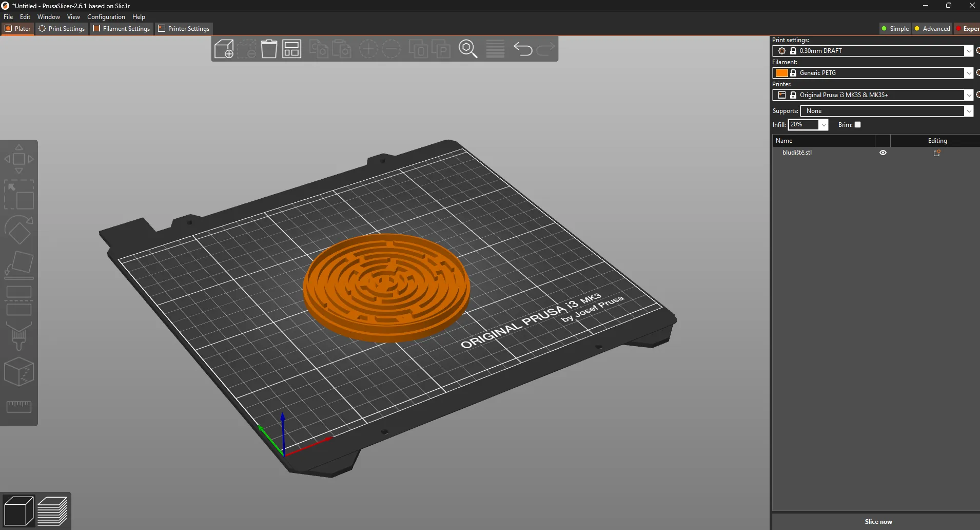Image resolution: width=980 pixels, height=530 pixels.
Task: Open the edit icon for bludiště.stl
Action: (x=936, y=153)
